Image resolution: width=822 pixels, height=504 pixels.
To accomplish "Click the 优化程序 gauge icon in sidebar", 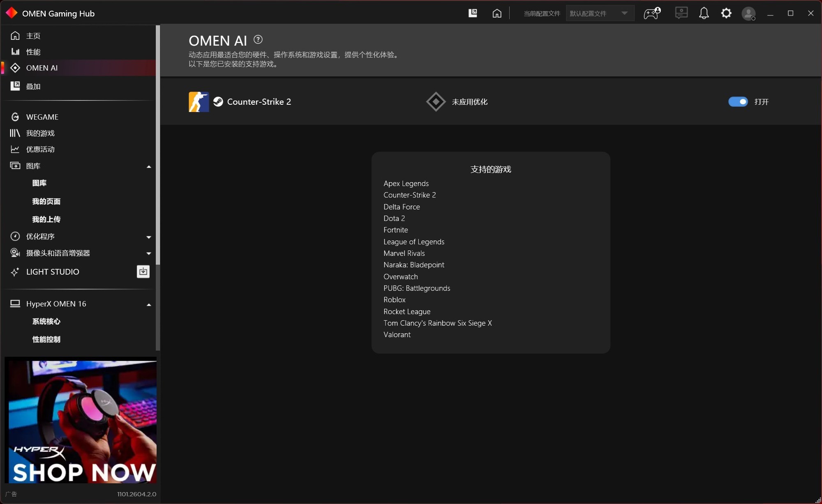I will [15, 236].
